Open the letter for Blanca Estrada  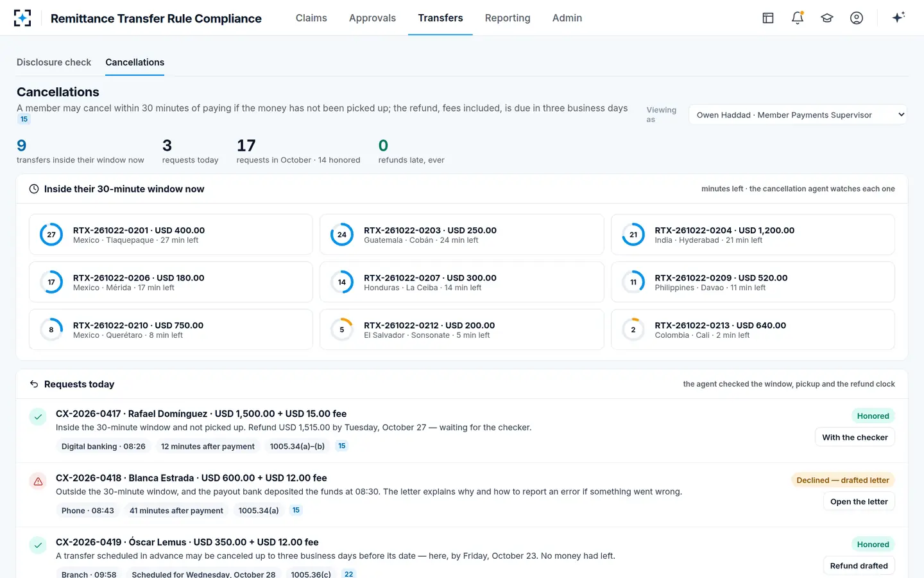[x=859, y=502]
